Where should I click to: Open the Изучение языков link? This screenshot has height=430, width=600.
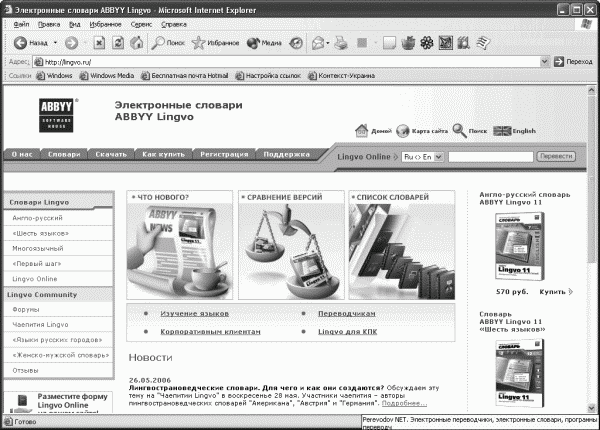point(194,314)
